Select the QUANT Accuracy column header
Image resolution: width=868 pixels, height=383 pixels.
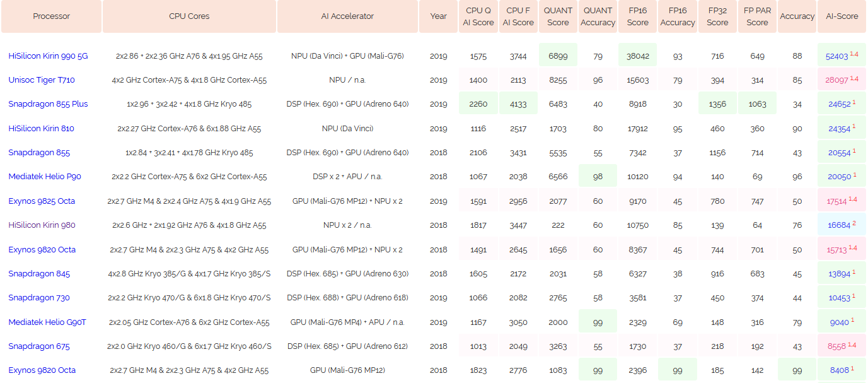point(598,16)
